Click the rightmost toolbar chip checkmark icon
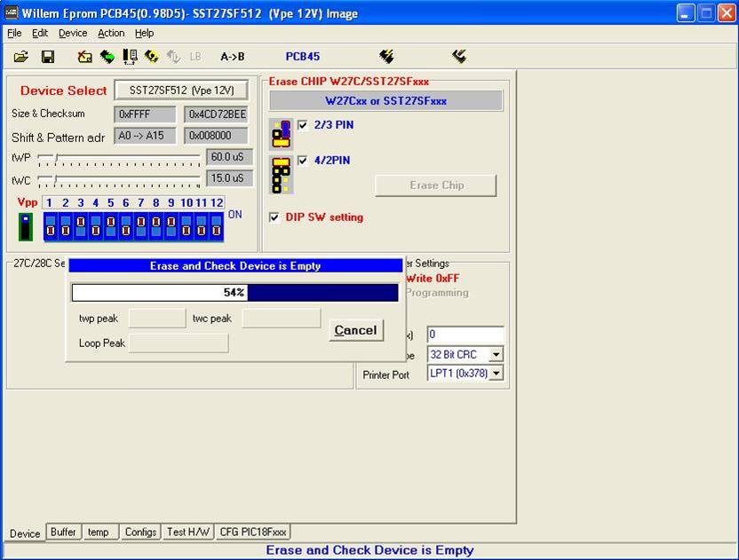The height and width of the screenshot is (560, 739). tap(459, 57)
